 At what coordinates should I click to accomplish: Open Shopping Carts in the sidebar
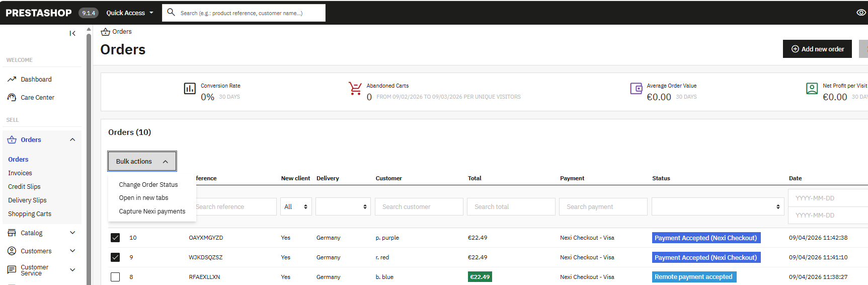(30, 213)
